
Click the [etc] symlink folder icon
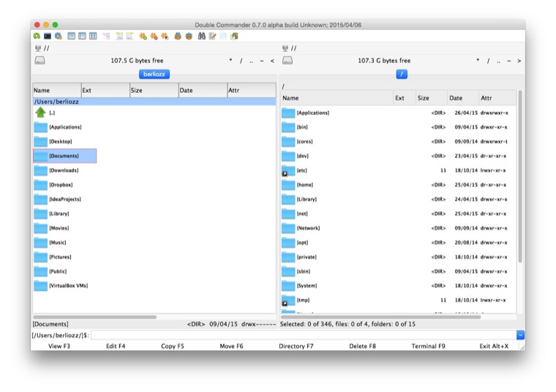tap(288, 170)
